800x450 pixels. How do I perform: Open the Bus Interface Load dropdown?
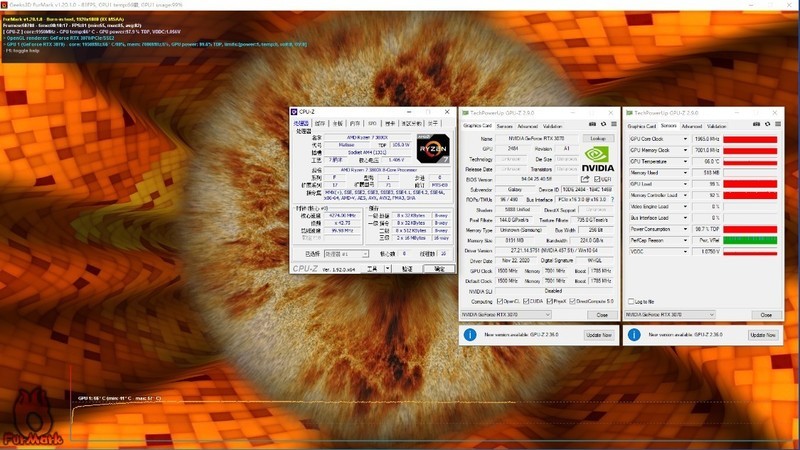coord(685,217)
